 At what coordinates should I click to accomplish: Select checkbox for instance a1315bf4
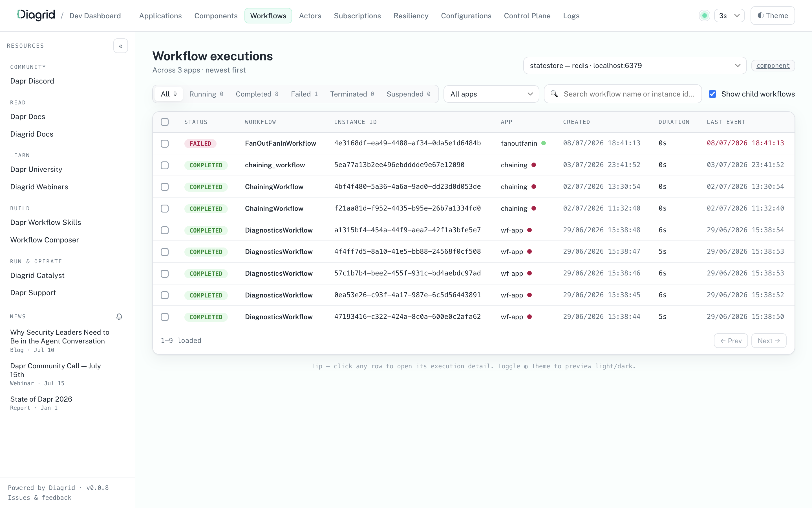pos(164,230)
